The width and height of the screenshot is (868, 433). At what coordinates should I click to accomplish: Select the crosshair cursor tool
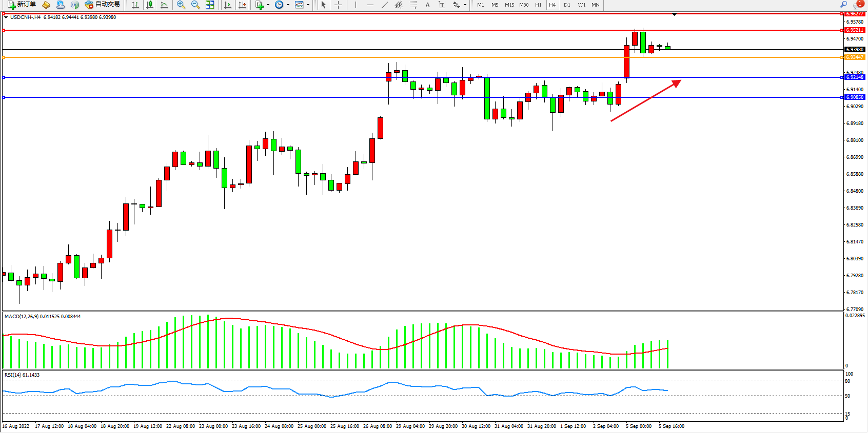(339, 5)
